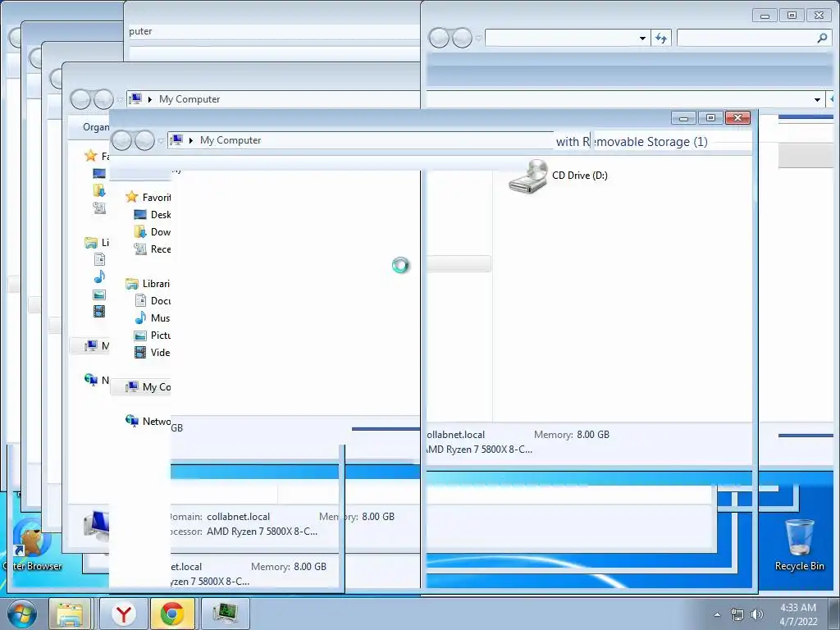Open Videos library in front window
Screen dimensions: 840x630
(152, 353)
